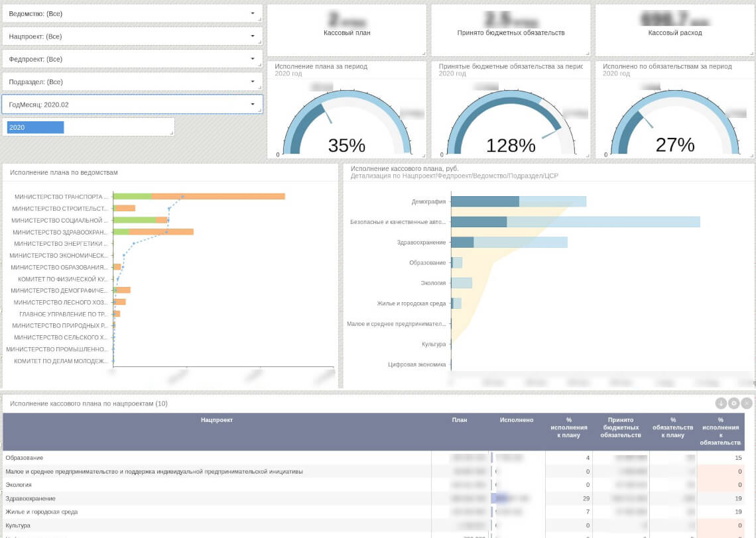Image resolution: width=756 pixels, height=538 pixels.
Task: Open the Кассовый план KPI card
Action: coord(347,30)
